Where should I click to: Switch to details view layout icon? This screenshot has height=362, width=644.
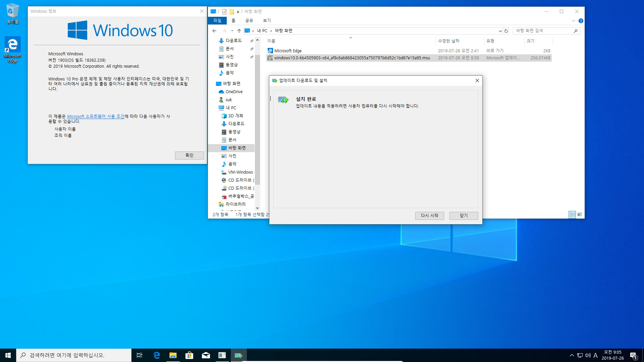point(572,215)
